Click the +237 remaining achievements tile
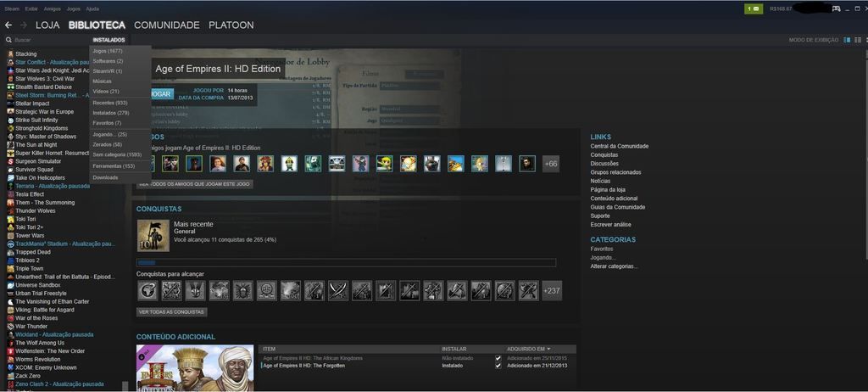The width and height of the screenshot is (868, 392). click(x=552, y=290)
